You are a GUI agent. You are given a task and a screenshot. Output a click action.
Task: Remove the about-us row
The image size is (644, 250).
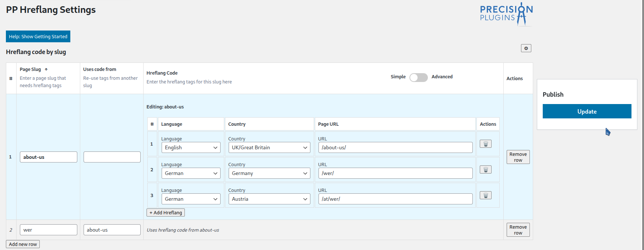(x=518, y=157)
